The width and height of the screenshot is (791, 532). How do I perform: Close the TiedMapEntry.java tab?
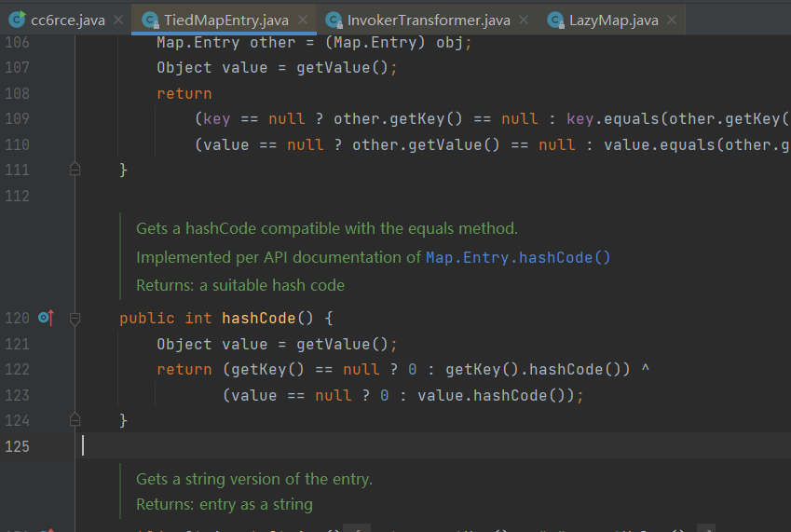[302, 20]
